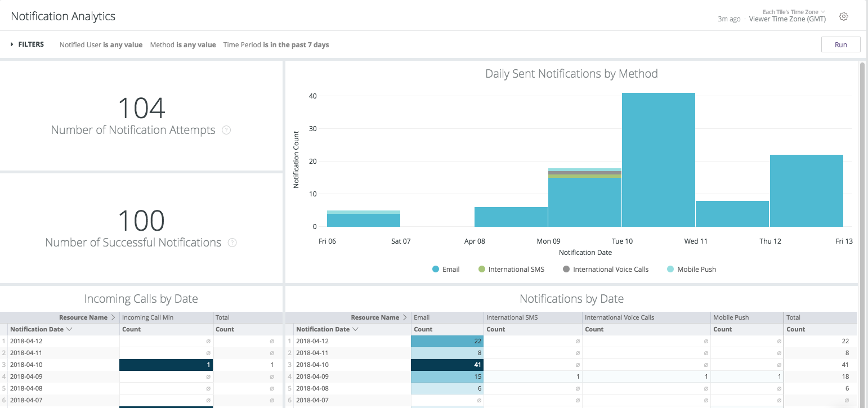Sort Incoming Calls by Notification Date arrow

pyautogui.click(x=69, y=329)
